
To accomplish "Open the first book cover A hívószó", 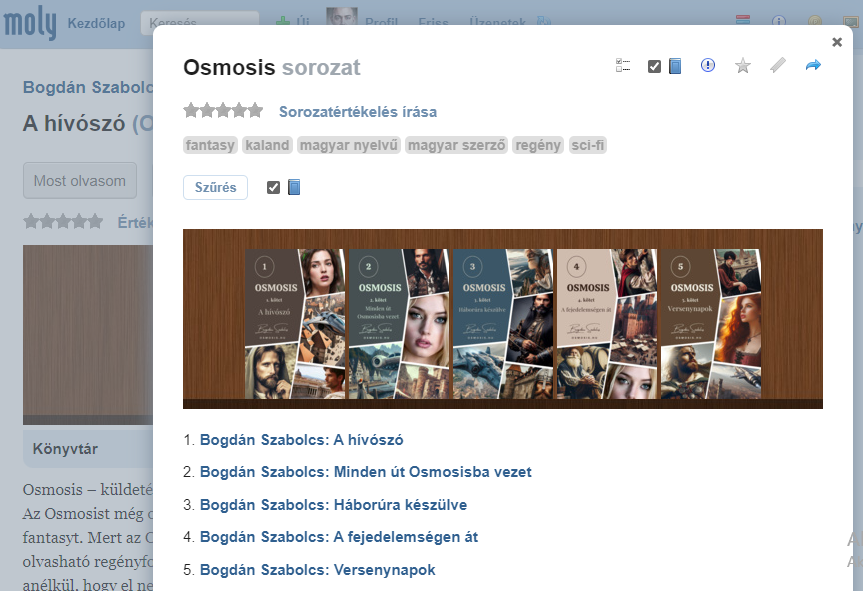I will click(x=295, y=324).
